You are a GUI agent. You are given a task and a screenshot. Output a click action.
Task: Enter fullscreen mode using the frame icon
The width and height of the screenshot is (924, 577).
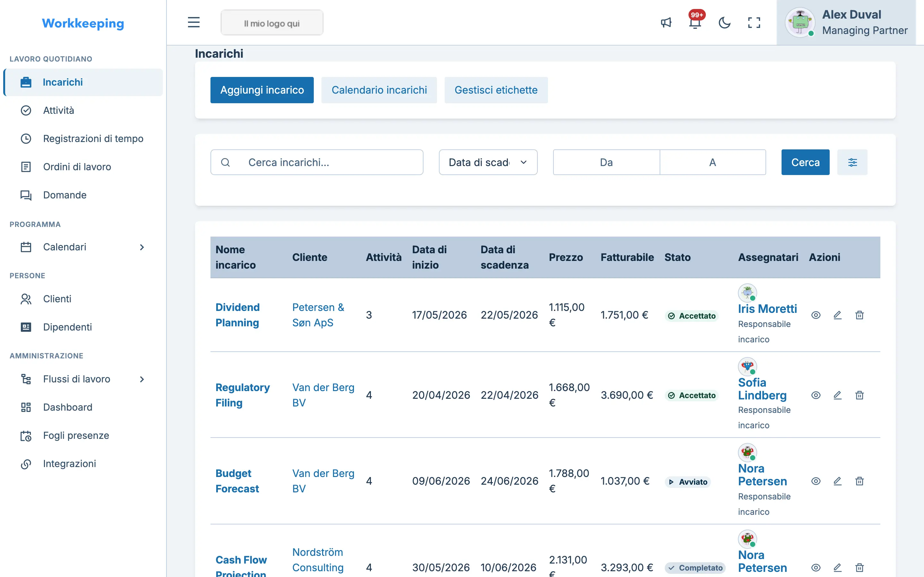tap(754, 22)
